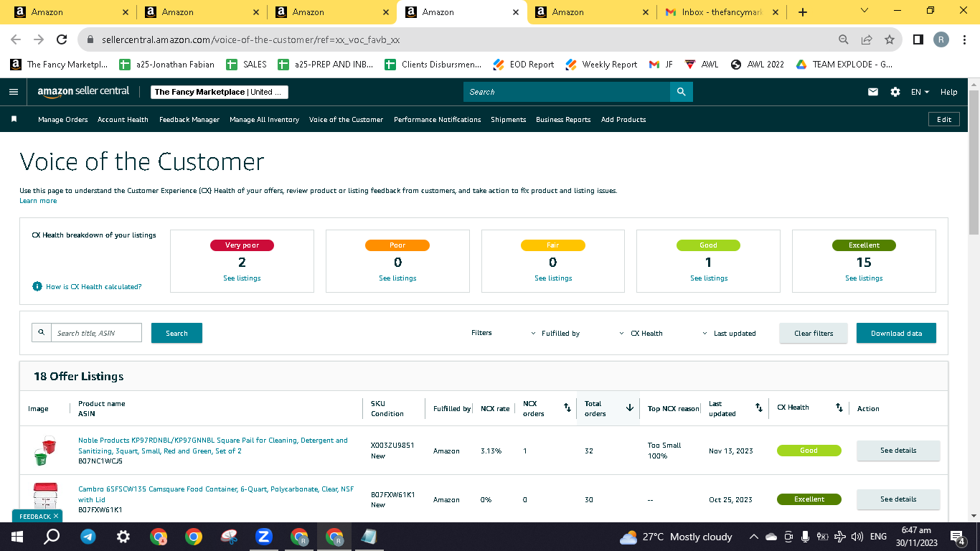The height and width of the screenshot is (551, 980).
Task: Open the Chrome profile avatar R
Action: (941, 39)
